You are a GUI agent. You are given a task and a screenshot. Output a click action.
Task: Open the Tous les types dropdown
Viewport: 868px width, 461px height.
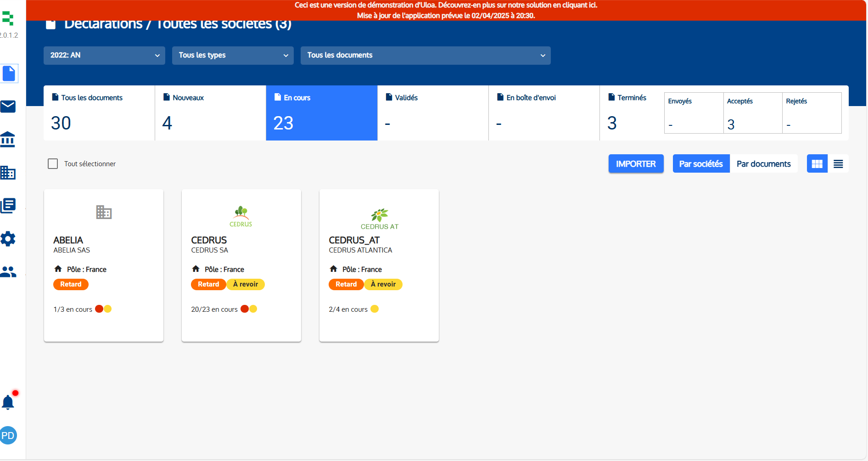point(233,56)
